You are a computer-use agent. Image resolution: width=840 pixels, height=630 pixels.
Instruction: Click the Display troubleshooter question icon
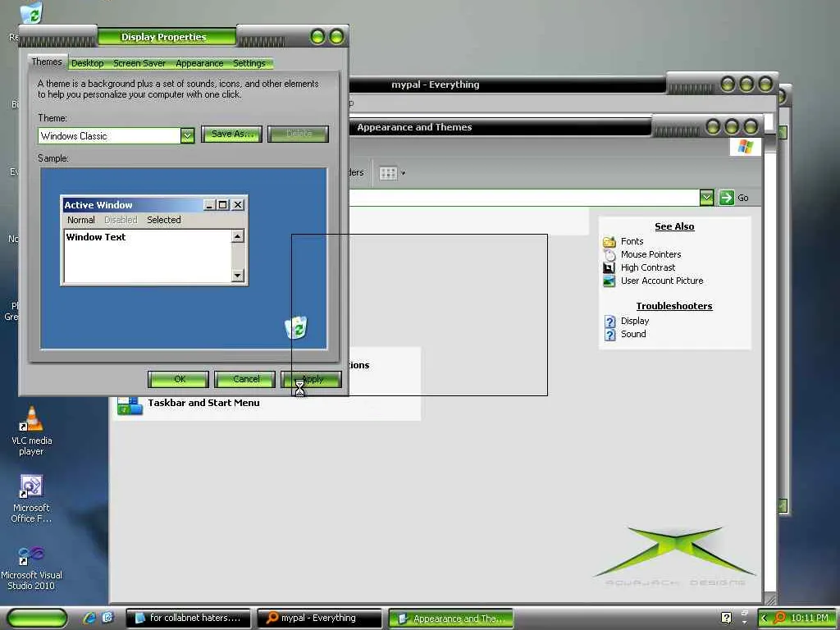click(x=609, y=322)
